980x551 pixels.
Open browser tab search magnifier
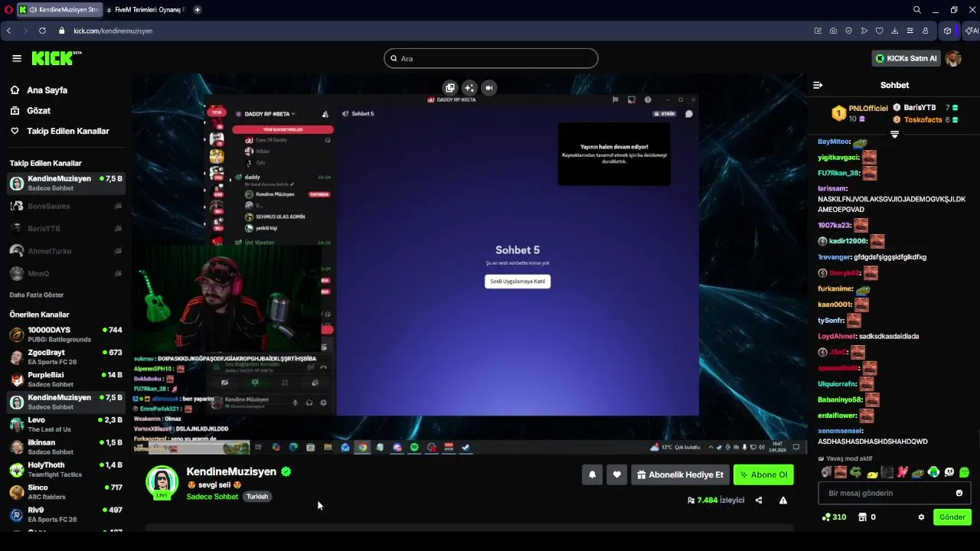click(x=917, y=10)
